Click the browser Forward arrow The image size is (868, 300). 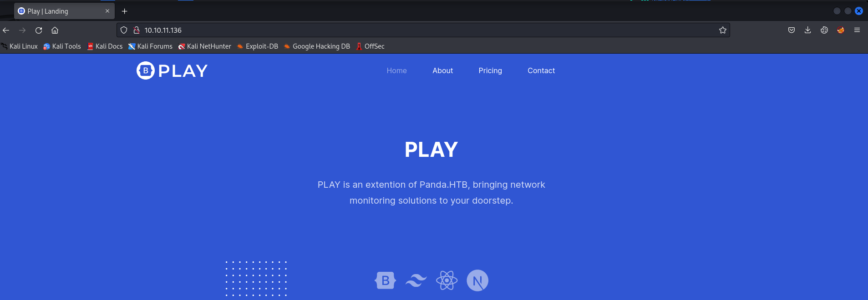click(22, 30)
